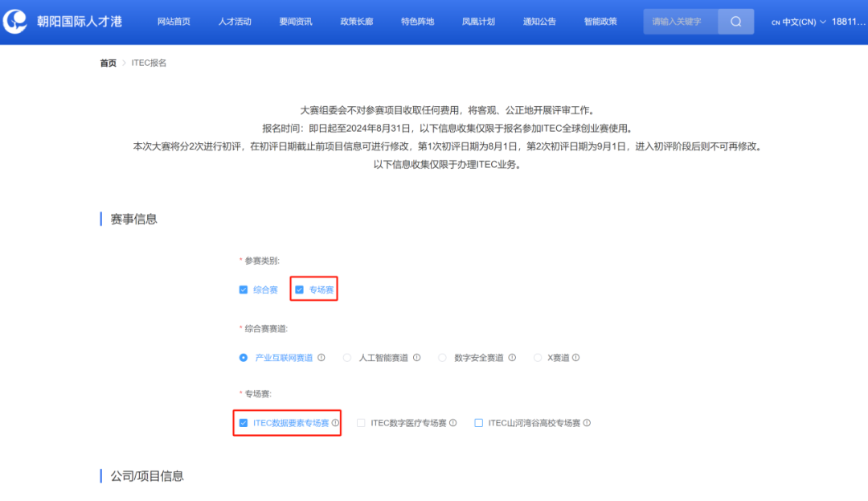
Task: Show info icon next to ITEC山河湾谷高校专场赛
Action: click(587, 423)
